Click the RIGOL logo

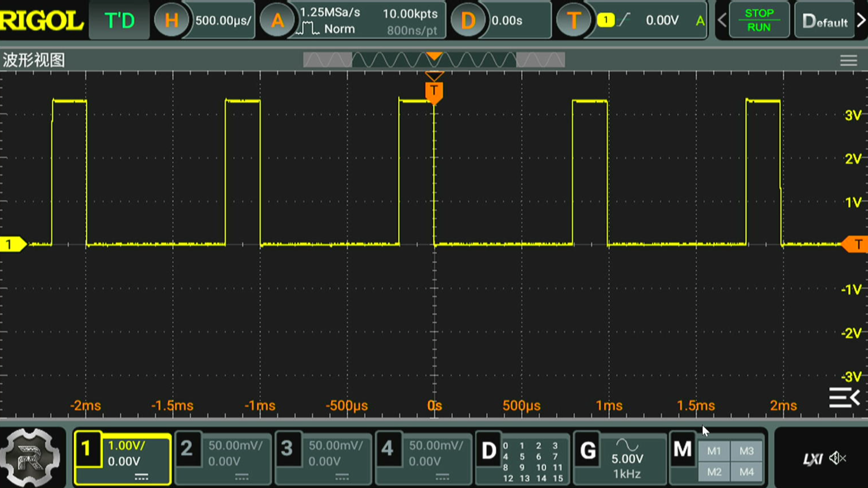pos(42,20)
